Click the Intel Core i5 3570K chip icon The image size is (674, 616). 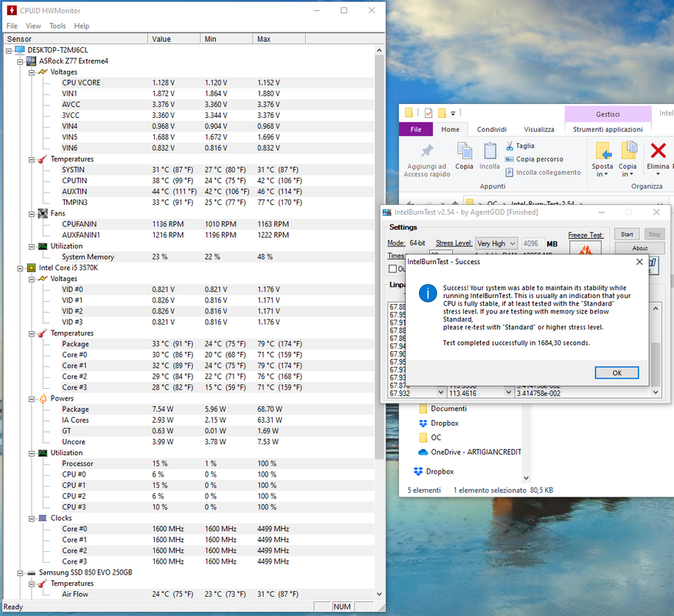pyautogui.click(x=32, y=268)
